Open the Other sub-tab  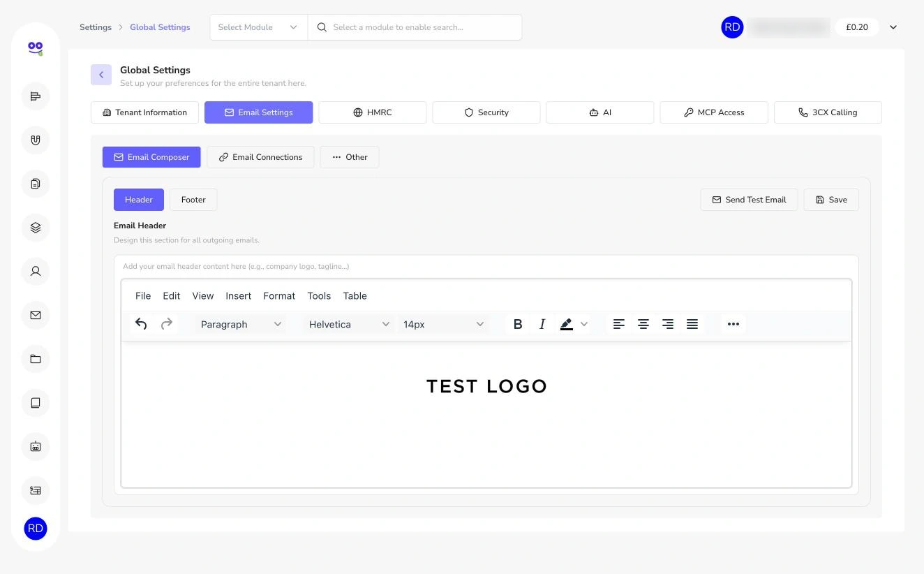click(x=350, y=157)
